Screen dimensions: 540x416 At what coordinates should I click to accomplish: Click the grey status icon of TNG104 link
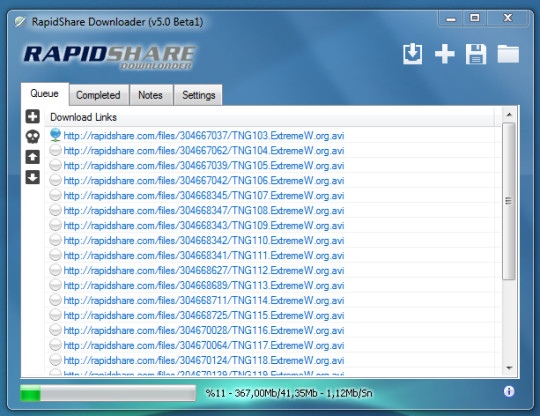tap(55, 150)
